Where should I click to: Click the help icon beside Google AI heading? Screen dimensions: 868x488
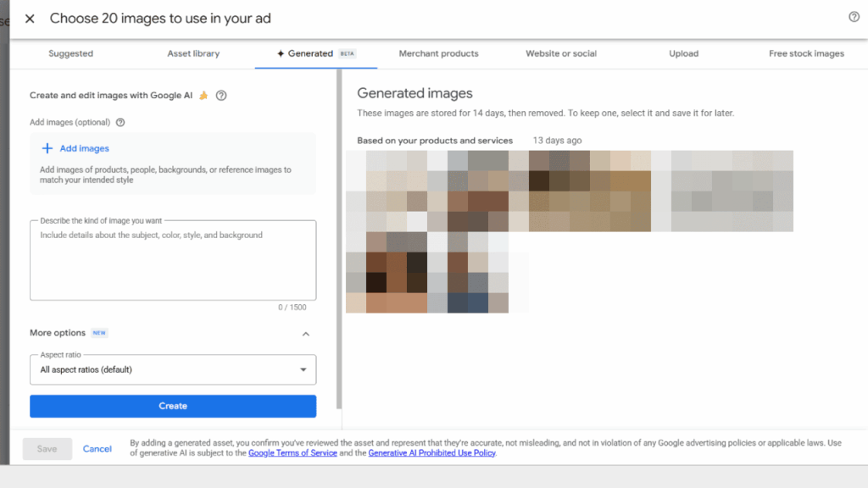pos(221,95)
